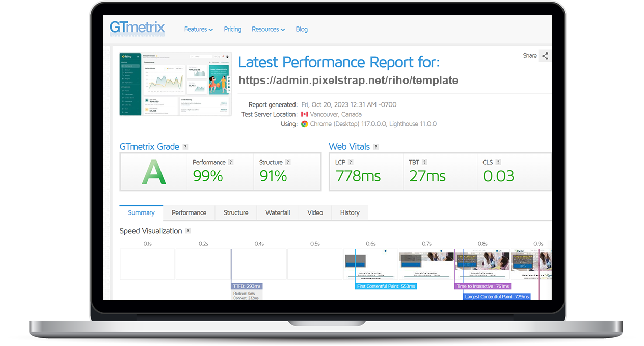Screen dimensions: 644x346
Task: Click the First Contentful Paint marker label
Action: pyautogui.click(x=386, y=286)
